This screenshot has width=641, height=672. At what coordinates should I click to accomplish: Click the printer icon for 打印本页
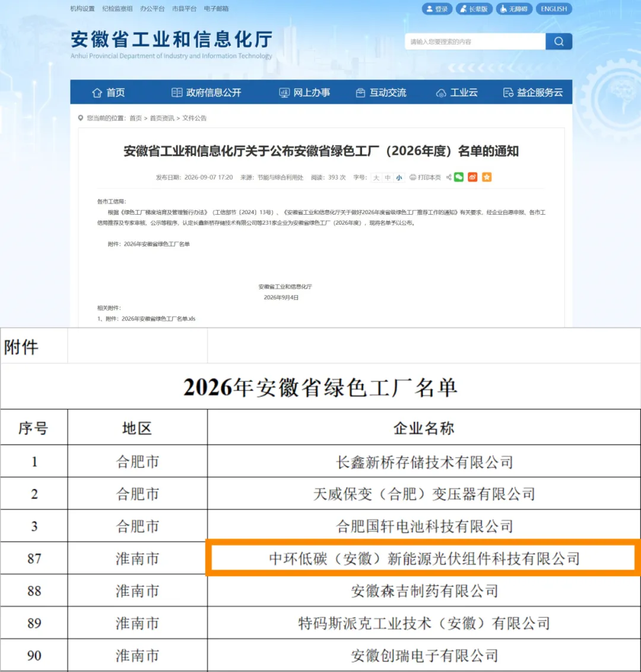(412, 177)
